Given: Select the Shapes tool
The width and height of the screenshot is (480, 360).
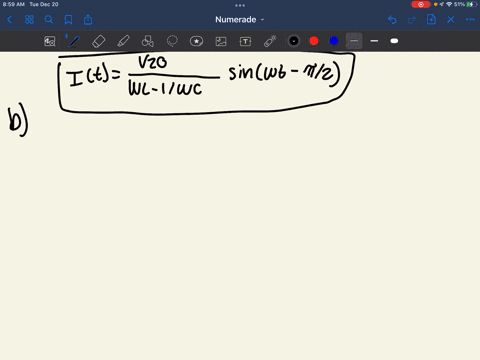Looking at the screenshot, I should [148, 41].
